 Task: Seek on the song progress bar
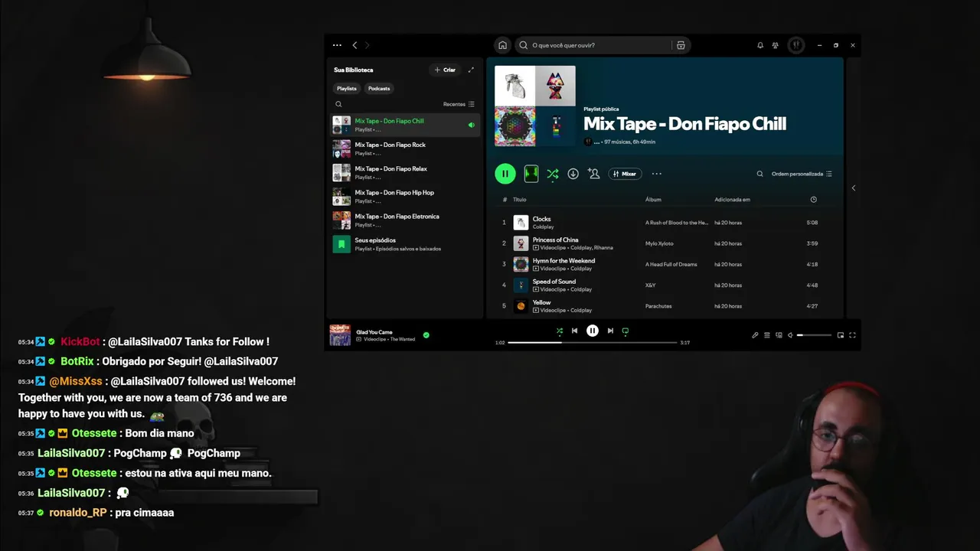click(593, 343)
